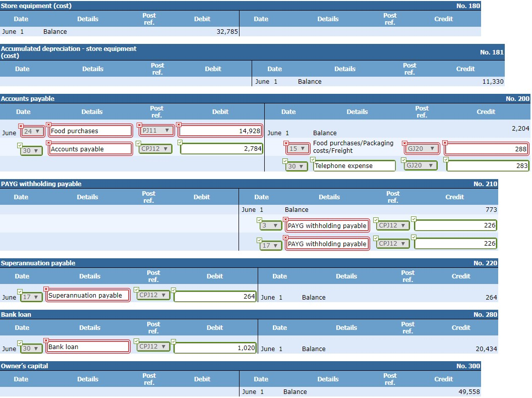Click the 1,020 debit amount field

click(214, 347)
